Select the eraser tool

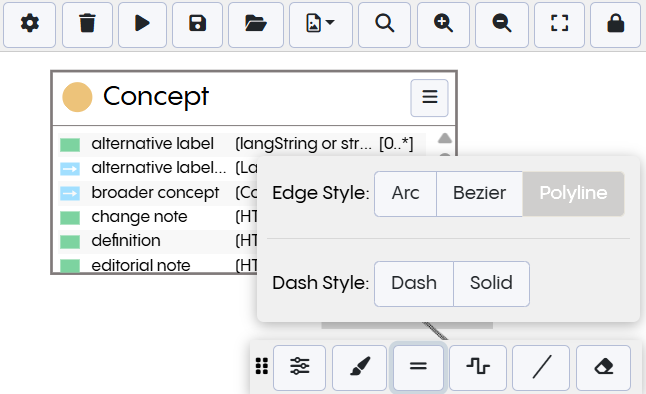[604, 367]
